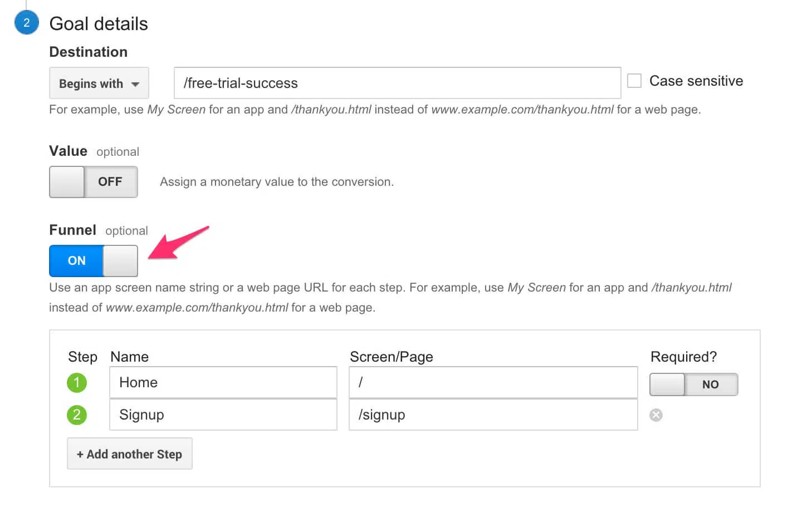Image resolution: width=812 pixels, height=513 pixels.
Task: Click the green step 2 number badge
Action: (x=77, y=415)
